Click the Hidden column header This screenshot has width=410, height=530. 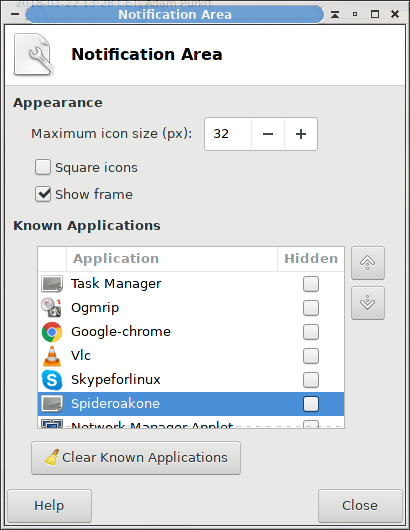coord(311,259)
